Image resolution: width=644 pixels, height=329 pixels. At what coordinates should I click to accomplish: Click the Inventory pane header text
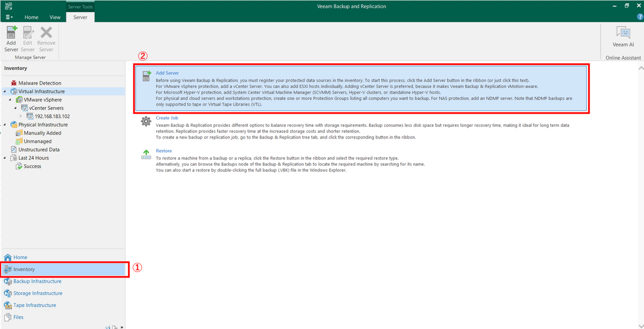pos(16,68)
